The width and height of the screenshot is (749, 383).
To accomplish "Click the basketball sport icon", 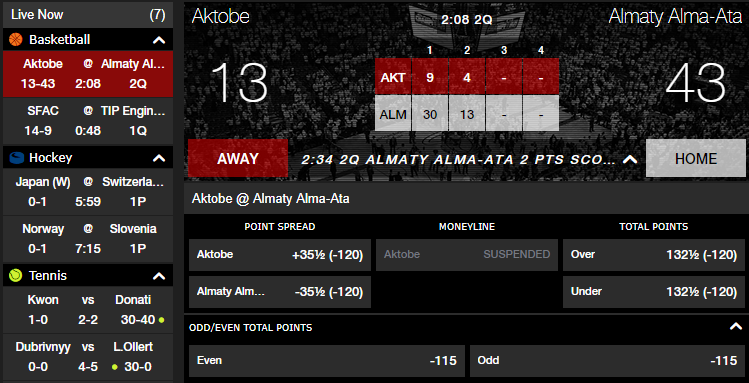I will point(16,40).
